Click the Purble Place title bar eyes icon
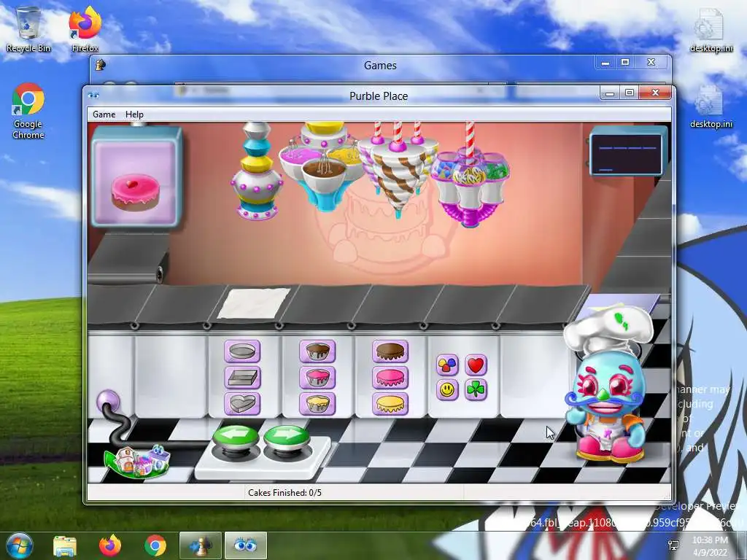 93,96
